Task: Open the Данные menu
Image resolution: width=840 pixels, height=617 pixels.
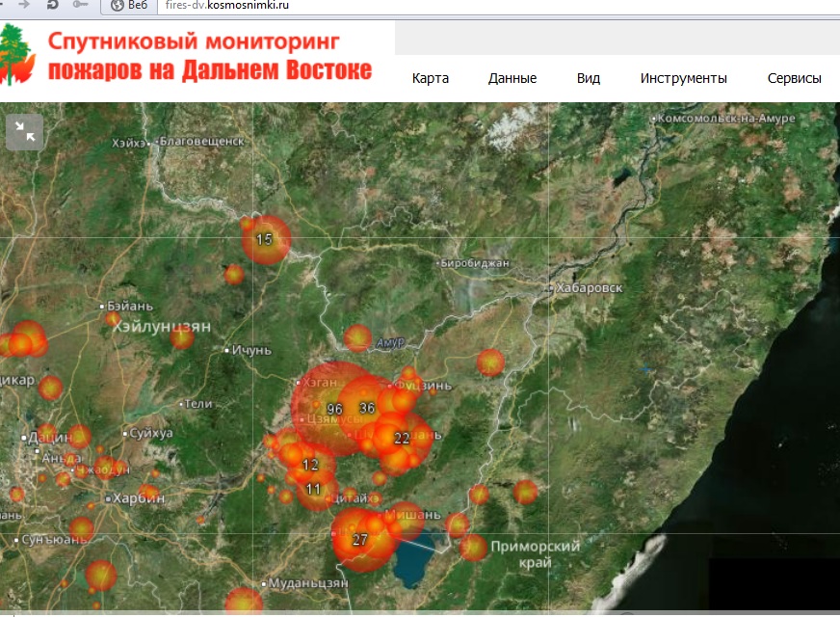Action: point(512,79)
